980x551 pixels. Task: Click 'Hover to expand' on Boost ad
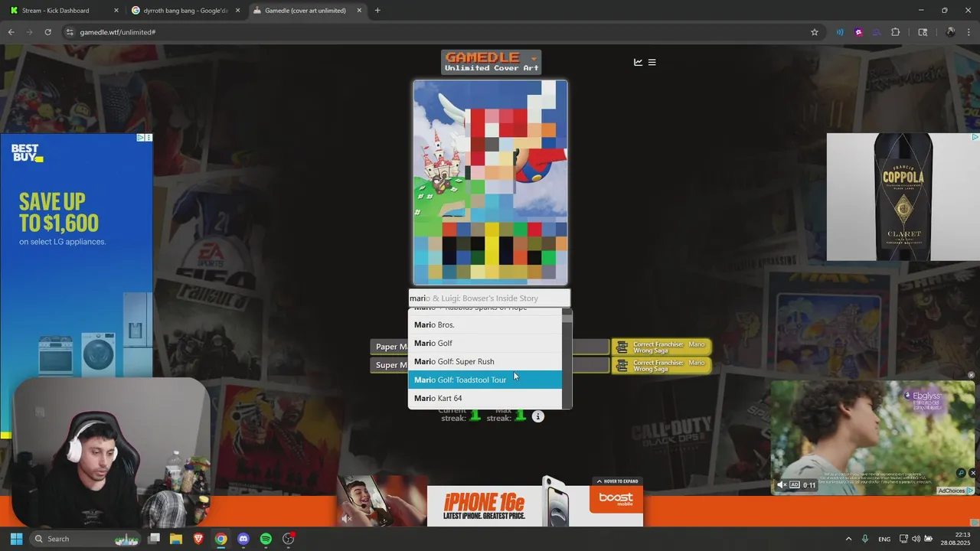(617, 481)
